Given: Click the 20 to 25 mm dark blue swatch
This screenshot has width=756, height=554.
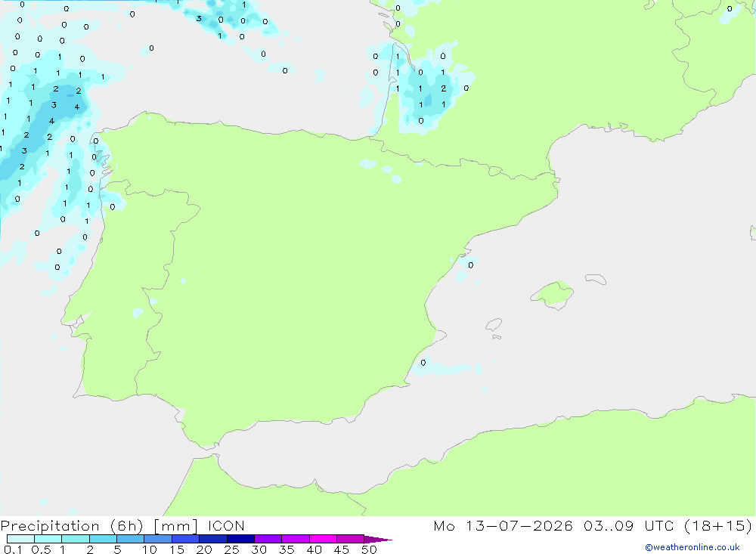Looking at the screenshot, I should click(213, 539).
